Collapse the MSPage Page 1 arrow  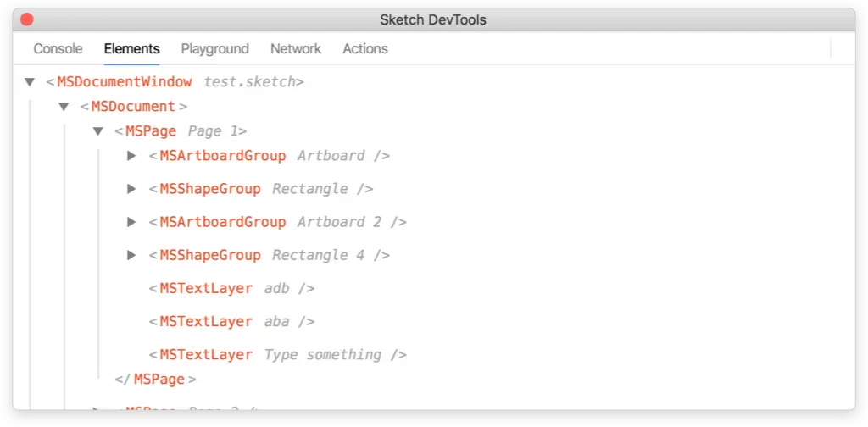[98, 131]
